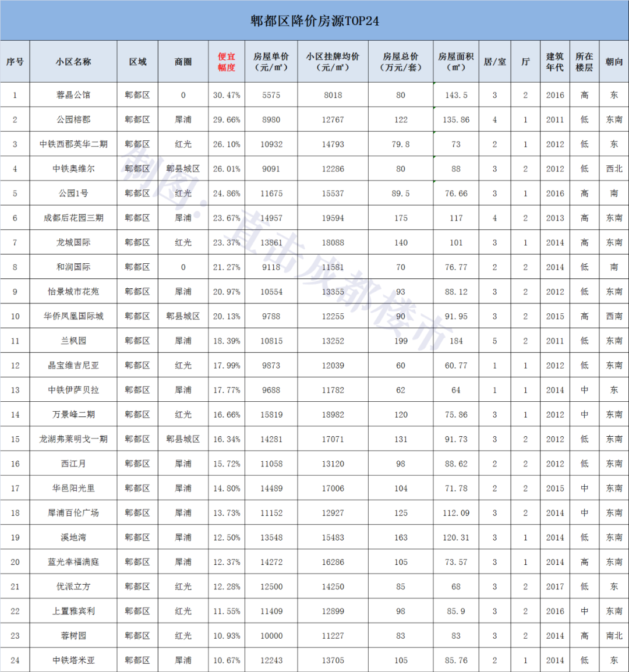
Task: Select area cell 60.77
Action: pyautogui.click(x=456, y=365)
